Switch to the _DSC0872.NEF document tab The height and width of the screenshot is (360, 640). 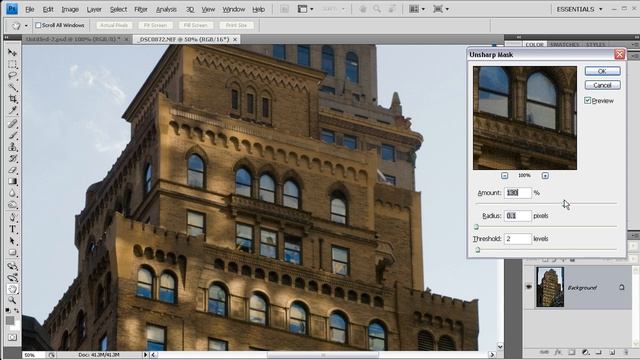pos(187,39)
